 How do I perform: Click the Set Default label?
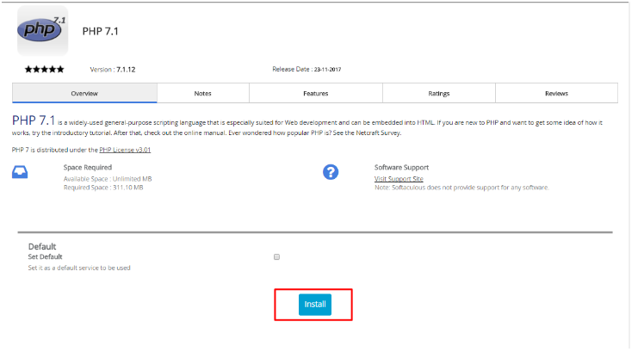[45, 256]
